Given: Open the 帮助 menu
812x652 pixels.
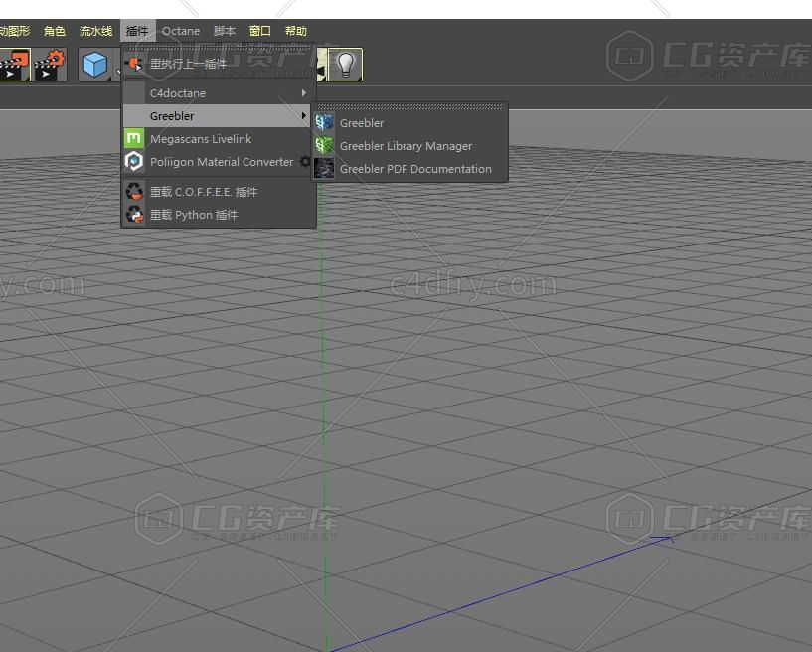Looking at the screenshot, I should pyautogui.click(x=296, y=31).
